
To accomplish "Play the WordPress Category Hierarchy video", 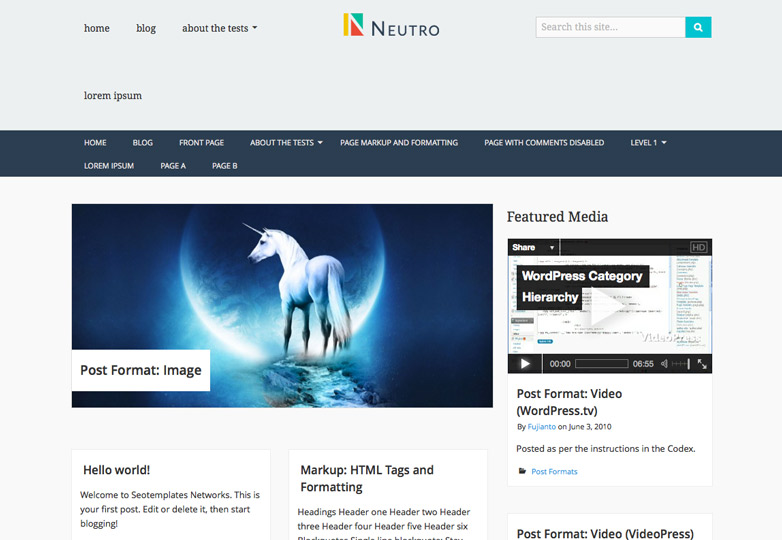I will 525,363.
